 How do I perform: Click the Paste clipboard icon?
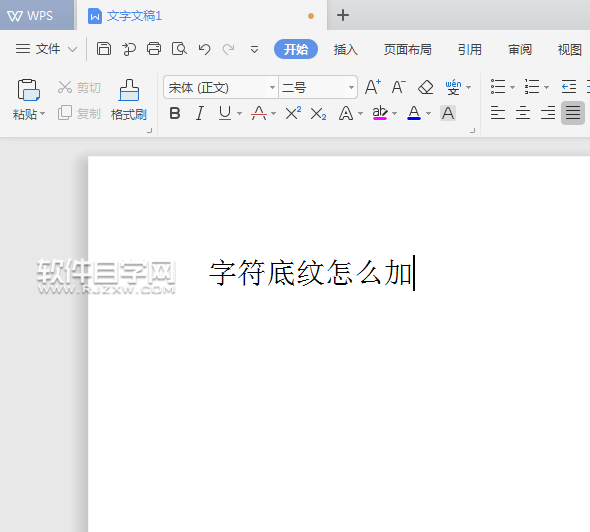pos(29,90)
